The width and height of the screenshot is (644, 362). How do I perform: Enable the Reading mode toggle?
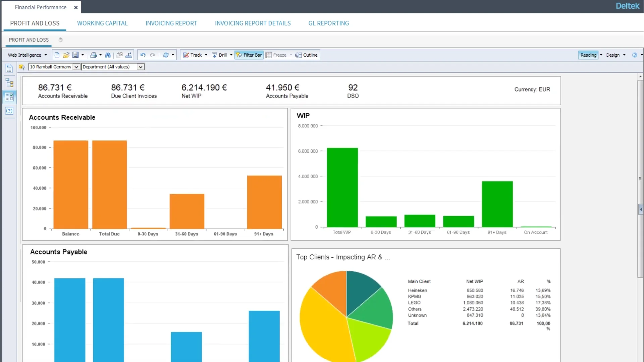(x=588, y=55)
